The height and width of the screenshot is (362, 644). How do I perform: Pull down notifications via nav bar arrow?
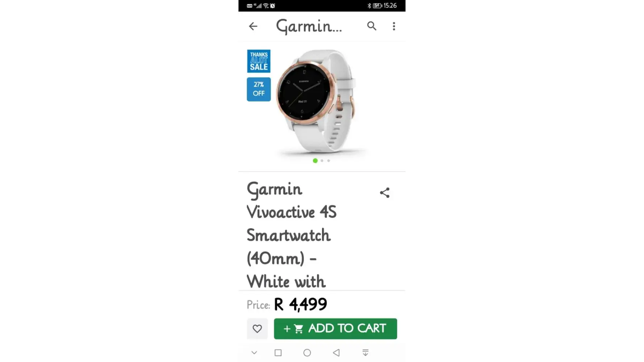coord(365,353)
